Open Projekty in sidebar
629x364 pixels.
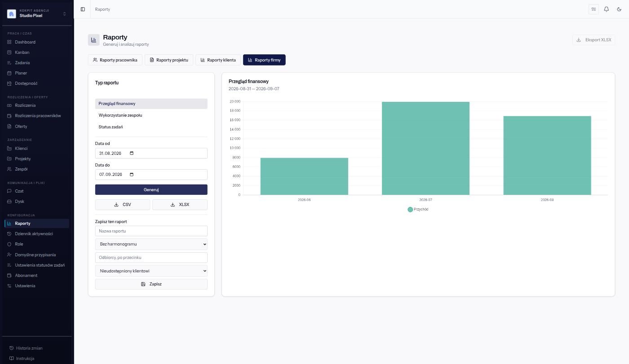[37, 159]
